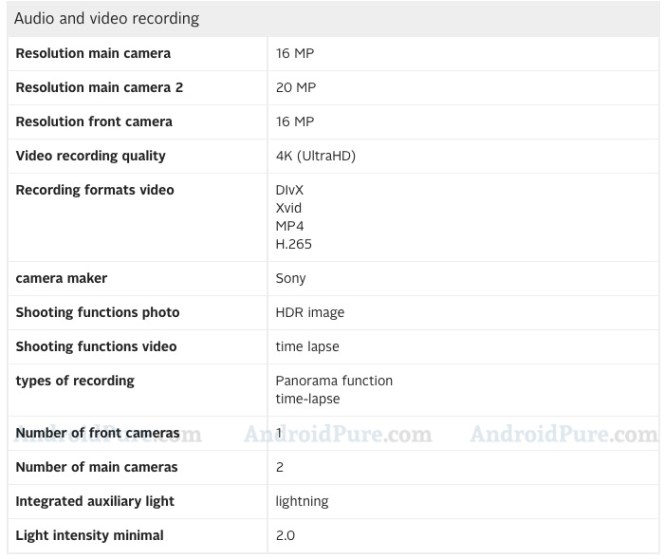This screenshot has width=664, height=559.
Task: Select the Number of main cameras label
Action: [x=97, y=467]
